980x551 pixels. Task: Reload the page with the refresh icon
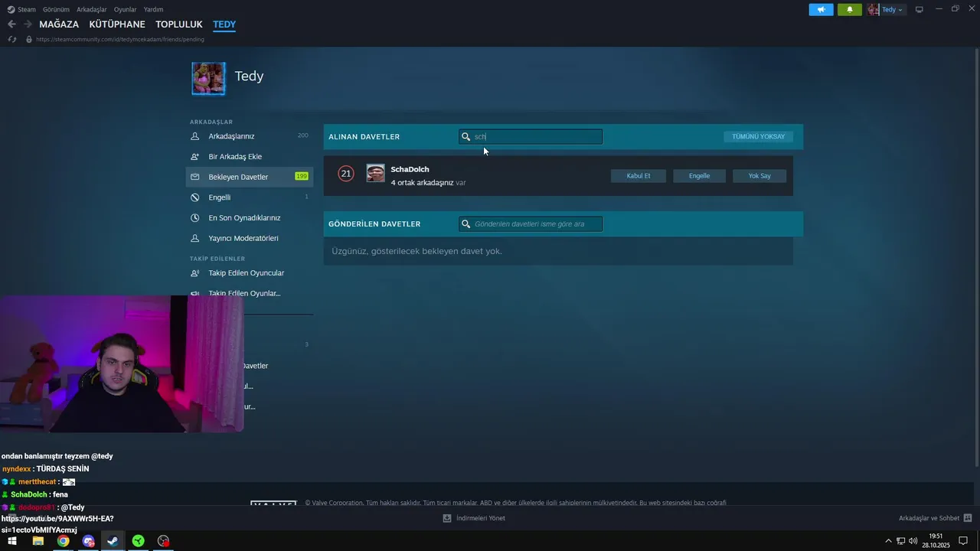(x=12, y=39)
